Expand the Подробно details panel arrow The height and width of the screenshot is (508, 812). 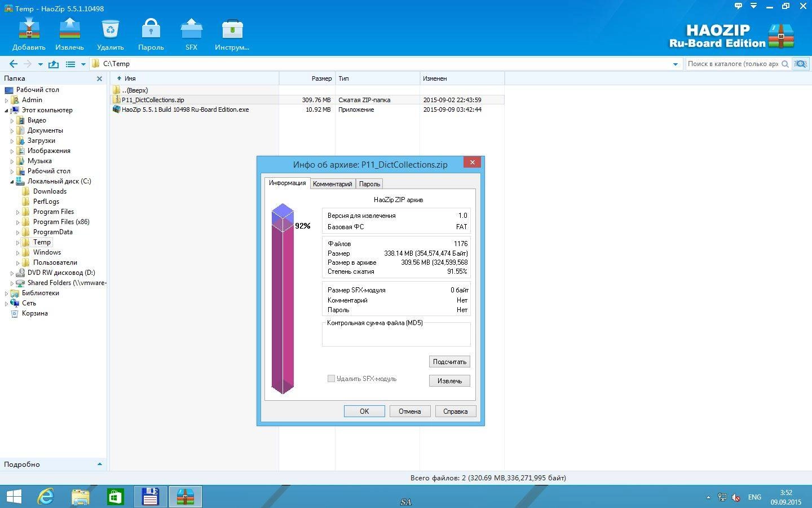(100, 465)
